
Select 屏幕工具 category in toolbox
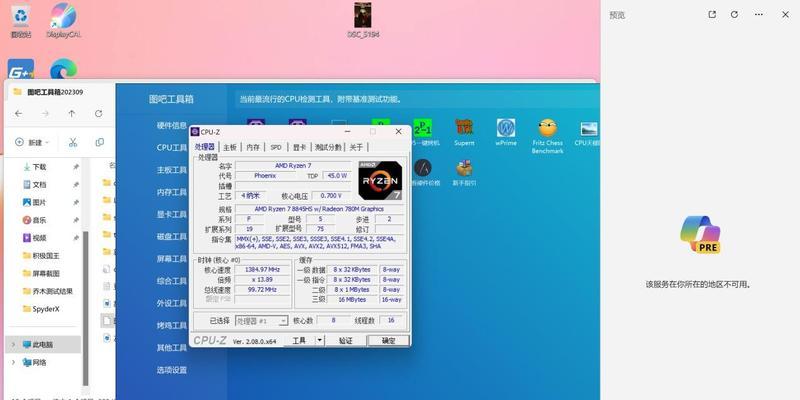(x=171, y=259)
